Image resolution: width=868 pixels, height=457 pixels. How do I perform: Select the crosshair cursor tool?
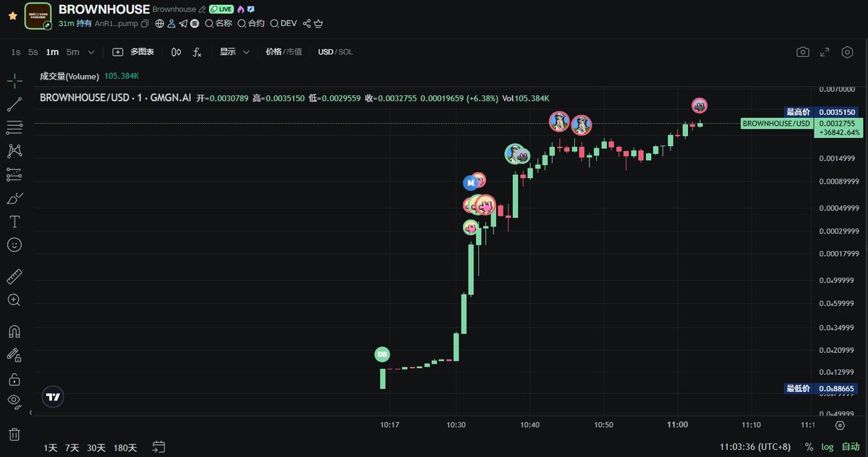(x=14, y=81)
